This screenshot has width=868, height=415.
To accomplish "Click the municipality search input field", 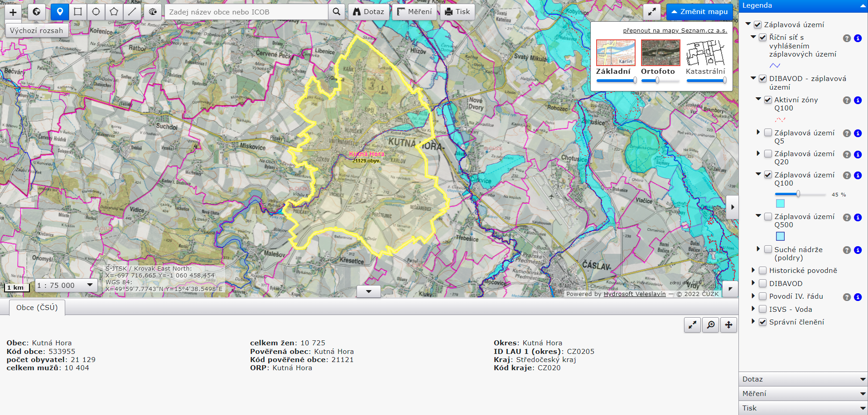I will point(246,12).
